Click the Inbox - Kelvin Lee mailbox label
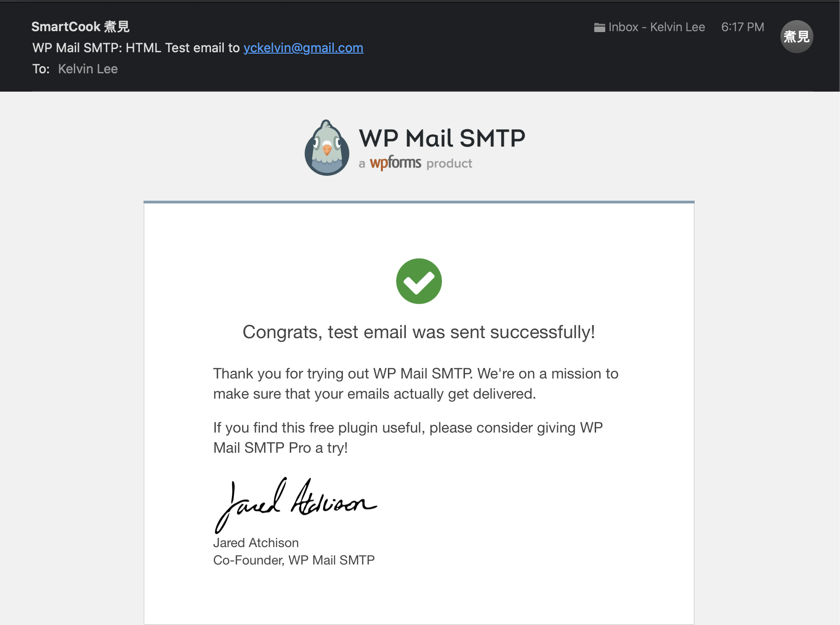The width and height of the screenshot is (840, 625). coord(657,27)
